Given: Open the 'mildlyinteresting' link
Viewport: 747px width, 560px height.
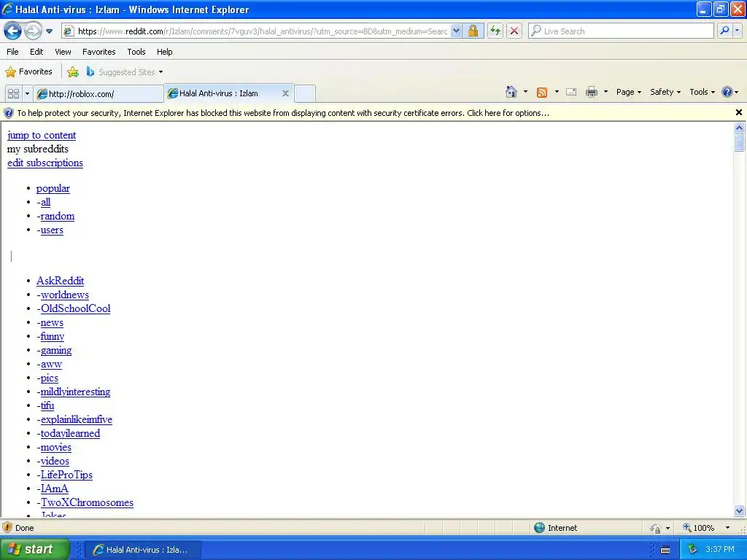Looking at the screenshot, I should 75,392.
